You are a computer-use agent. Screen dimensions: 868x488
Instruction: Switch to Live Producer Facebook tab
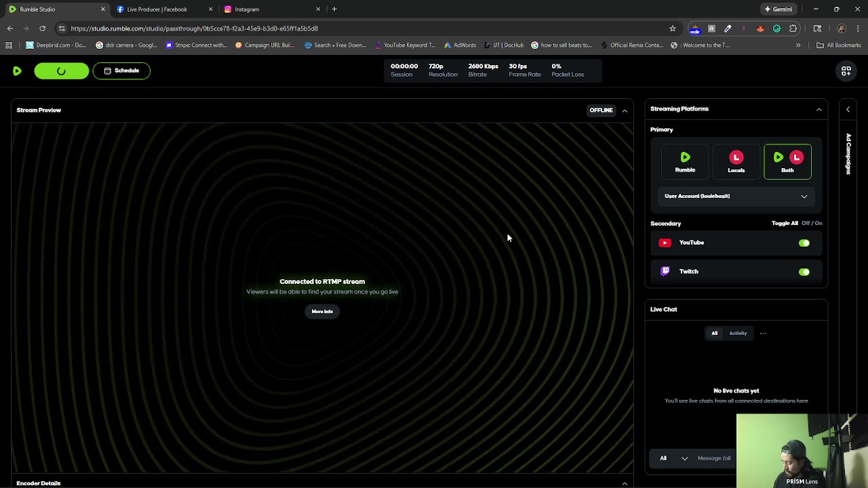tap(163, 9)
